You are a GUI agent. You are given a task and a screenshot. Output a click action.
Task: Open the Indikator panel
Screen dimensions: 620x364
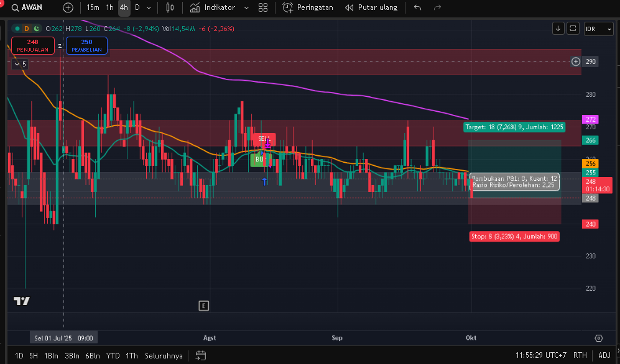pos(212,7)
